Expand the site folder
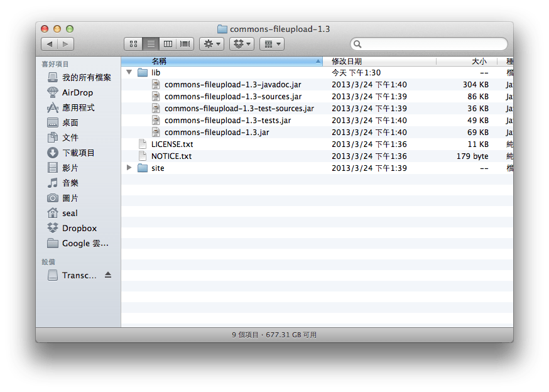The image size is (549, 392). coord(129,168)
